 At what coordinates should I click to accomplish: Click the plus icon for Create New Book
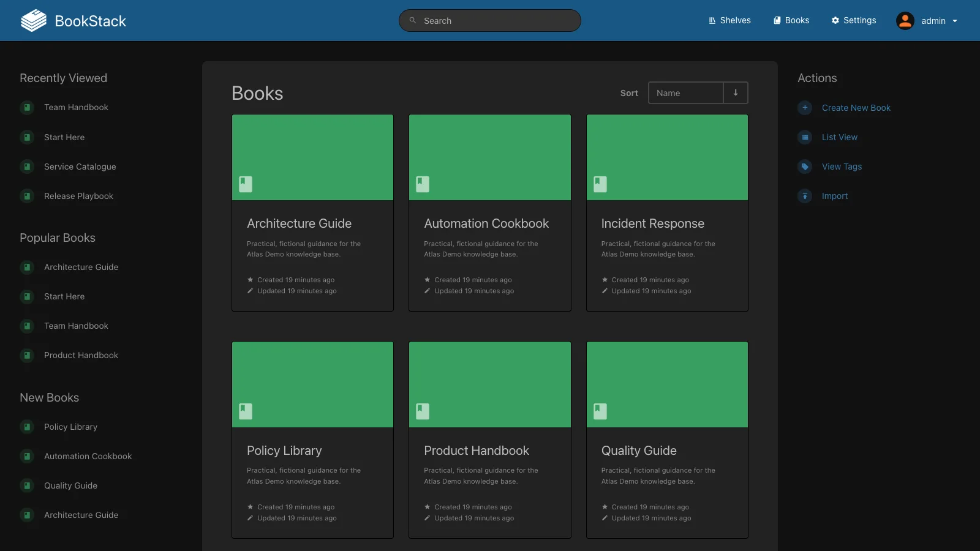click(805, 108)
